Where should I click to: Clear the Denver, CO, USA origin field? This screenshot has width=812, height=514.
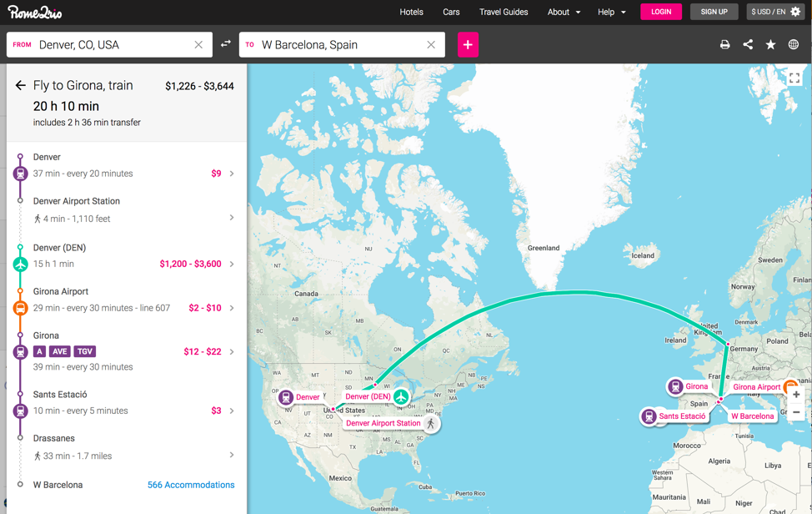coord(198,45)
